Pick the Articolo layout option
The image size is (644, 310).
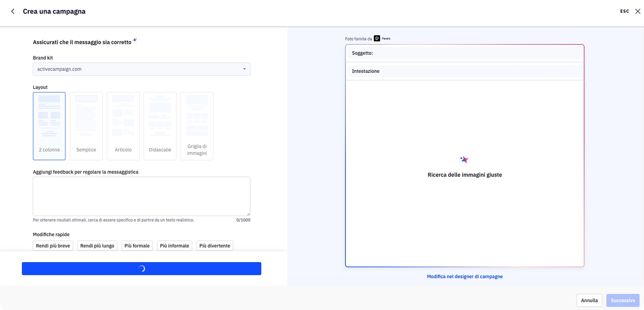point(123,126)
